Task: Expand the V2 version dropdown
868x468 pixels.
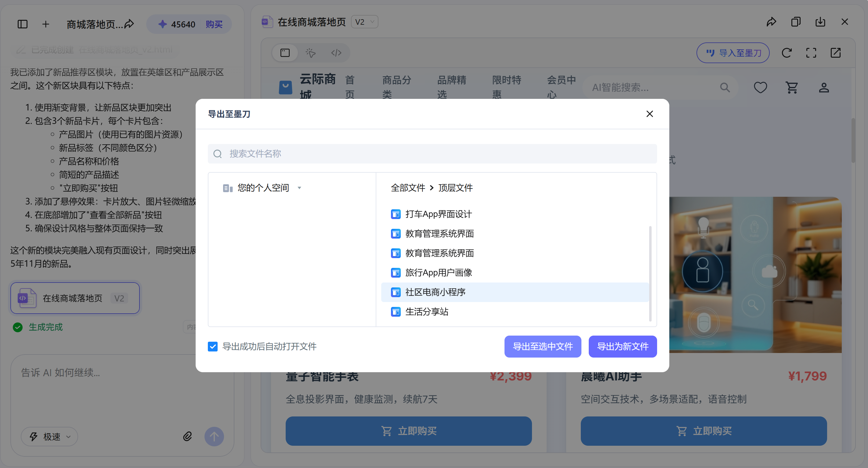Action: click(365, 22)
